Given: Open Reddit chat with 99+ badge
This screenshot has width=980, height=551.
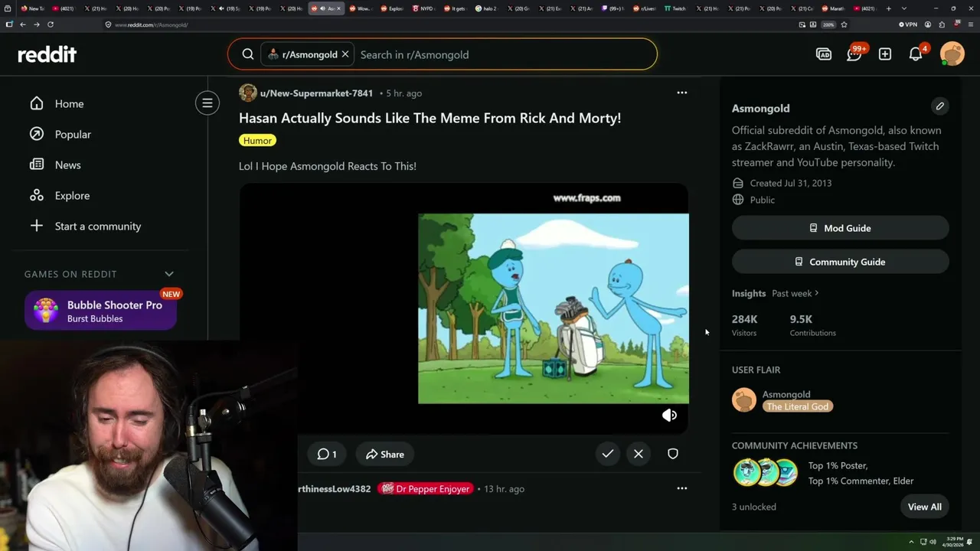Looking at the screenshot, I should tap(854, 54).
